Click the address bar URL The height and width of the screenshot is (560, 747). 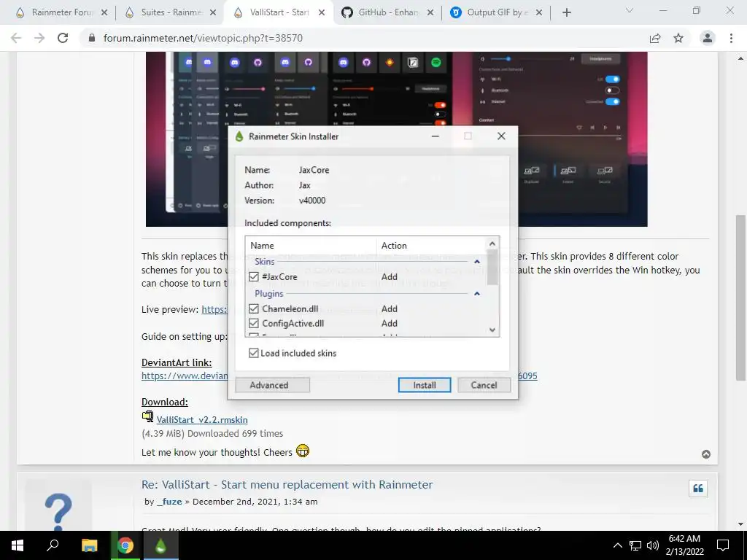[203, 38]
